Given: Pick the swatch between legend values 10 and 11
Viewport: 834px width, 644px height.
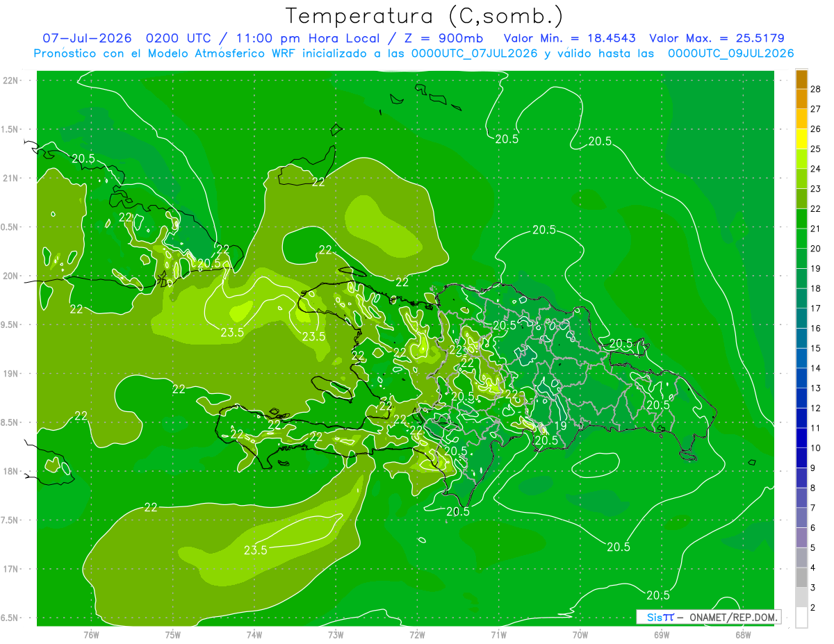Looking at the screenshot, I should pyautogui.click(x=801, y=438).
